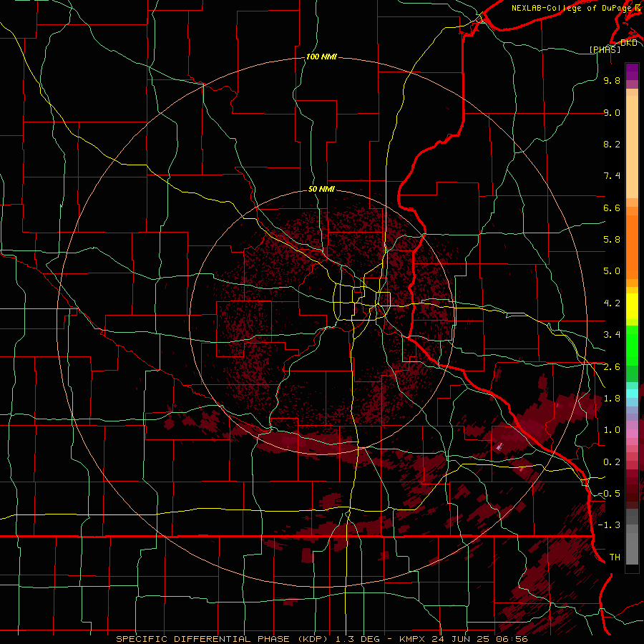Viewport: 644px width, 644px height.
Task: Click the 4.2 value on the color scale
Action: 612,303
